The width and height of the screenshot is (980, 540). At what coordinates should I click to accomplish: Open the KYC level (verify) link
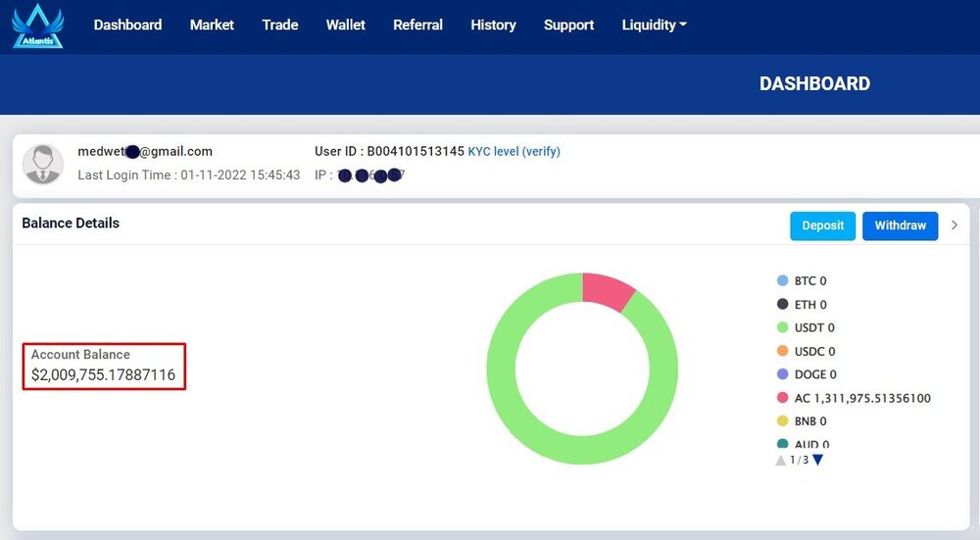[x=514, y=152]
